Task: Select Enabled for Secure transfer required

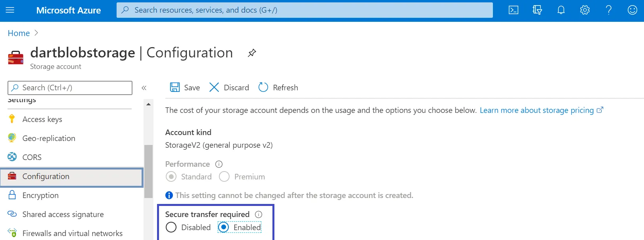Action: [224, 227]
